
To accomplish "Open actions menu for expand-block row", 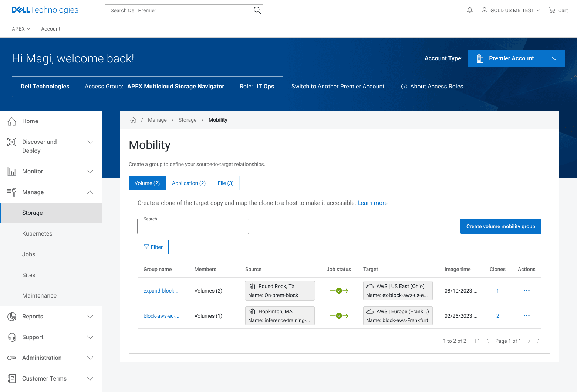I will (527, 291).
